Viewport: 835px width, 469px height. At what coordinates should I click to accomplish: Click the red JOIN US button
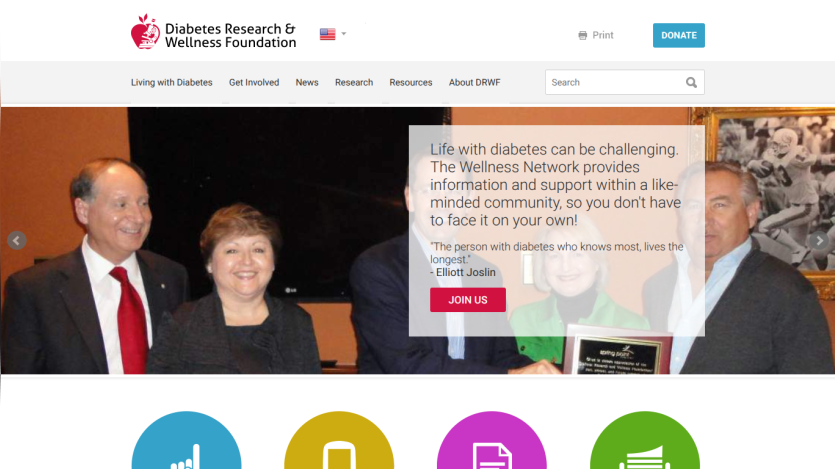point(468,300)
